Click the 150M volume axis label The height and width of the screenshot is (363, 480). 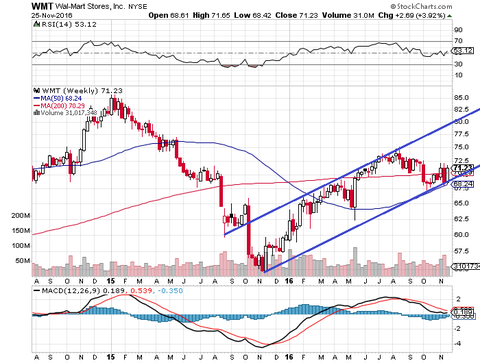(x=21, y=231)
